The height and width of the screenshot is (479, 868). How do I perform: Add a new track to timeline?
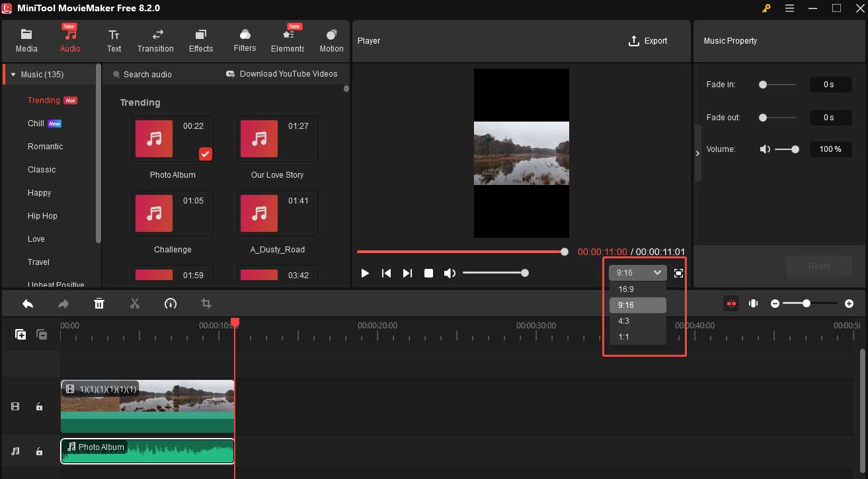click(20, 334)
